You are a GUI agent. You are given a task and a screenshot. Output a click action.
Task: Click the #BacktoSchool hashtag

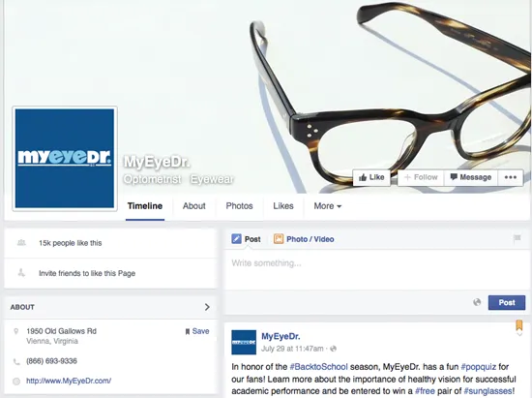coord(318,367)
